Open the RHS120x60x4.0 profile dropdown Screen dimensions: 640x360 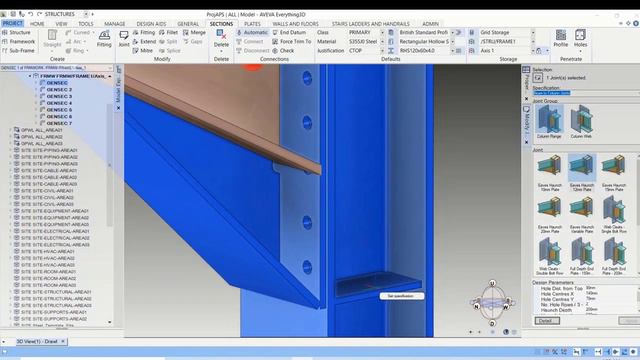[x=452, y=51]
